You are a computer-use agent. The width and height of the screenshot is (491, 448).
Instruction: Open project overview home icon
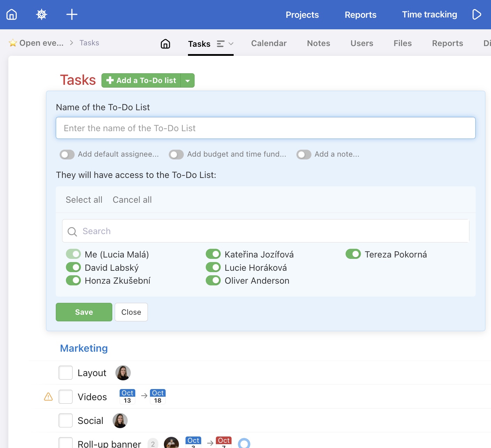(165, 44)
